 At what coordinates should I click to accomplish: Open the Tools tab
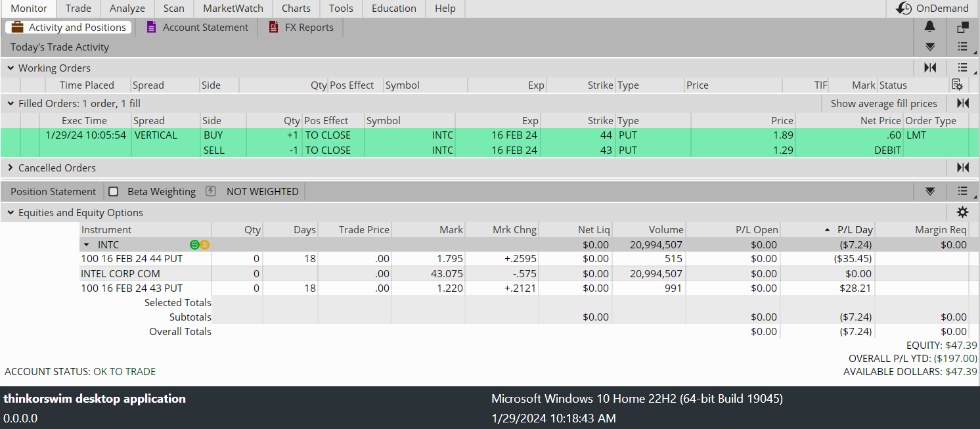point(341,9)
